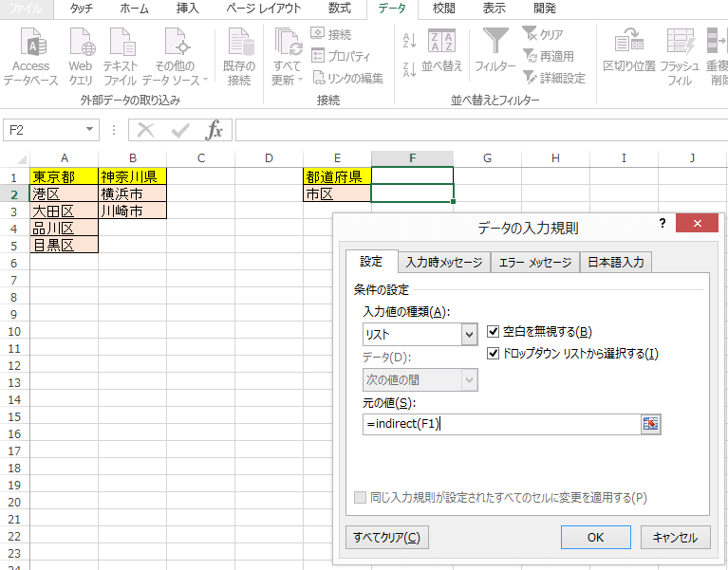Image resolution: width=728 pixels, height=570 pixels.
Task: Click OK in the data validation dialog
Action: [x=596, y=538]
